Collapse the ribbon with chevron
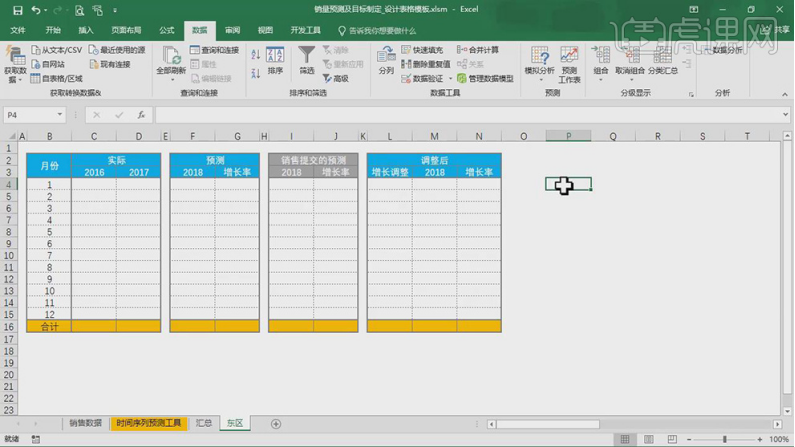The height and width of the screenshot is (447, 795). (785, 94)
